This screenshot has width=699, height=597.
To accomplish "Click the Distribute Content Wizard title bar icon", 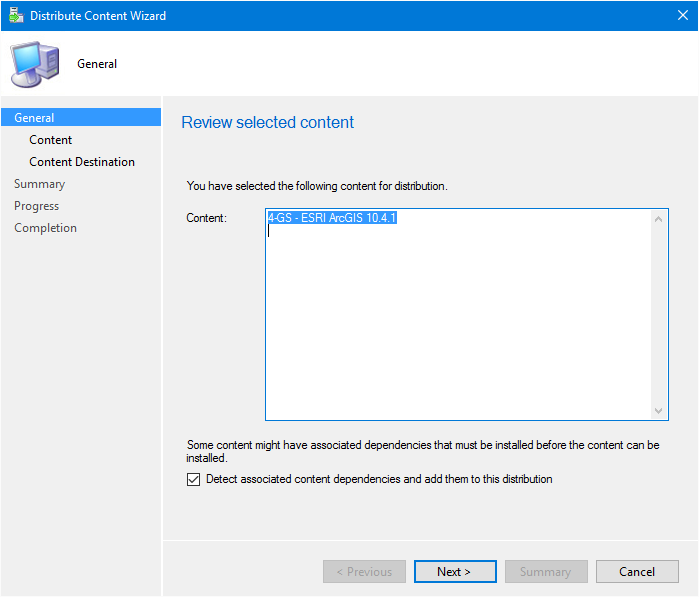I will coord(16,16).
